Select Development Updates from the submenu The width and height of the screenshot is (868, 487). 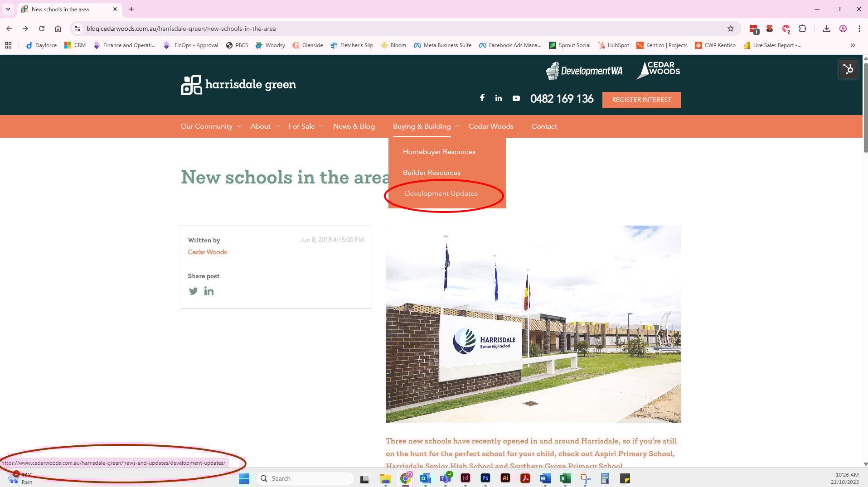(x=441, y=193)
